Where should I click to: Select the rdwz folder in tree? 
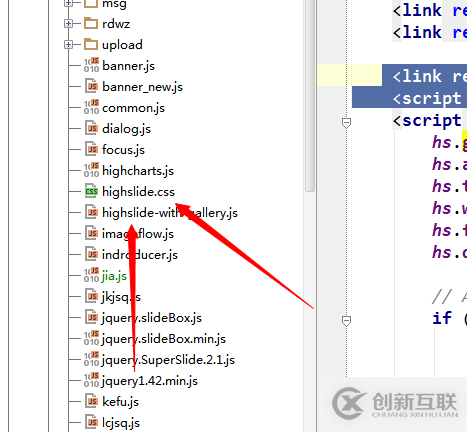coord(116,24)
